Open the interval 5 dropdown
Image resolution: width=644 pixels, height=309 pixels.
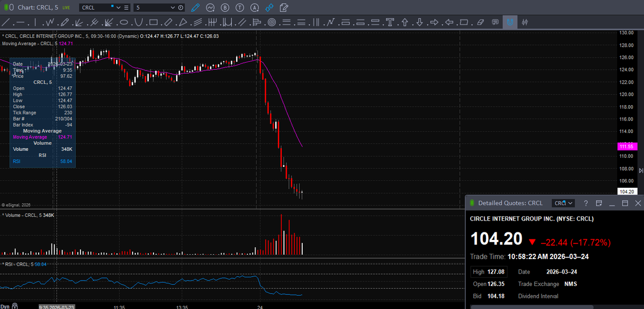click(173, 8)
